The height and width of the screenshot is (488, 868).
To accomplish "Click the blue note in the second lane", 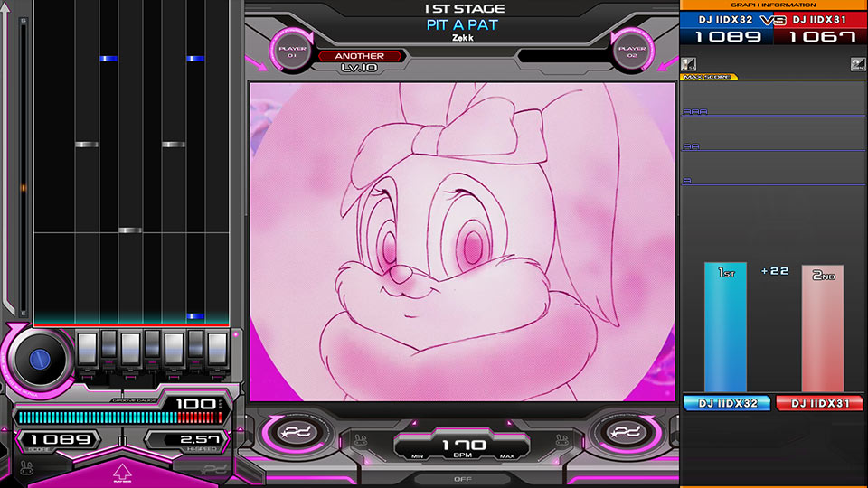I will click(x=108, y=58).
